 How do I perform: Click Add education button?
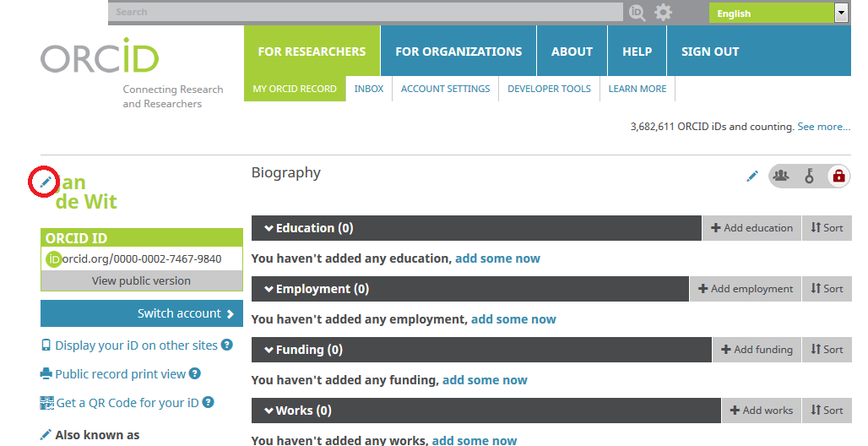751,228
